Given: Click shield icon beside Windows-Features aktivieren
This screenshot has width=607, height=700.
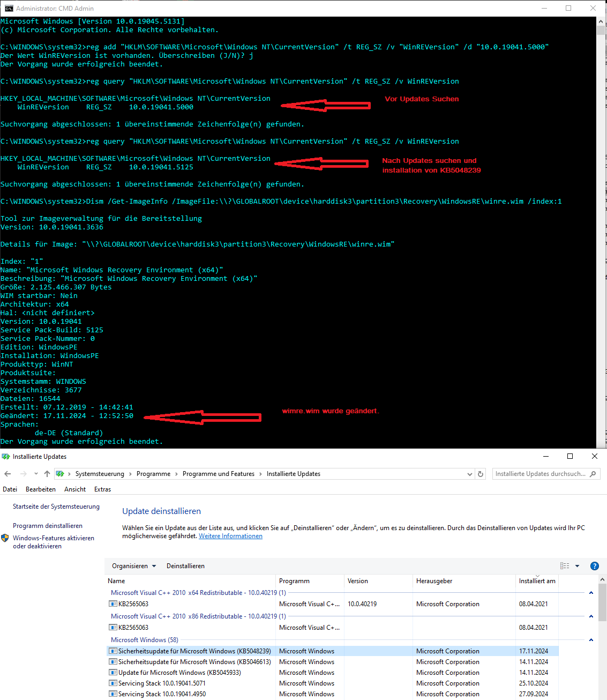Looking at the screenshot, I should tap(5, 538).
